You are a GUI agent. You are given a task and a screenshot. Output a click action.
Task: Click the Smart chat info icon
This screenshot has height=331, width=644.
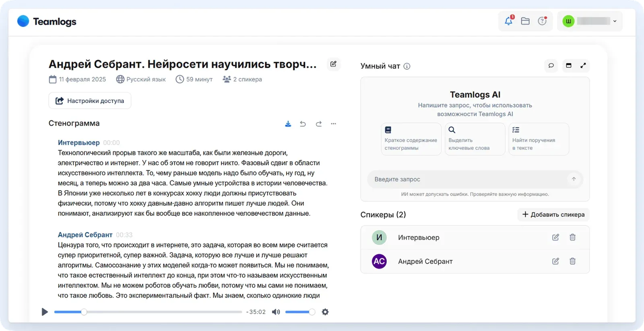point(407,66)
